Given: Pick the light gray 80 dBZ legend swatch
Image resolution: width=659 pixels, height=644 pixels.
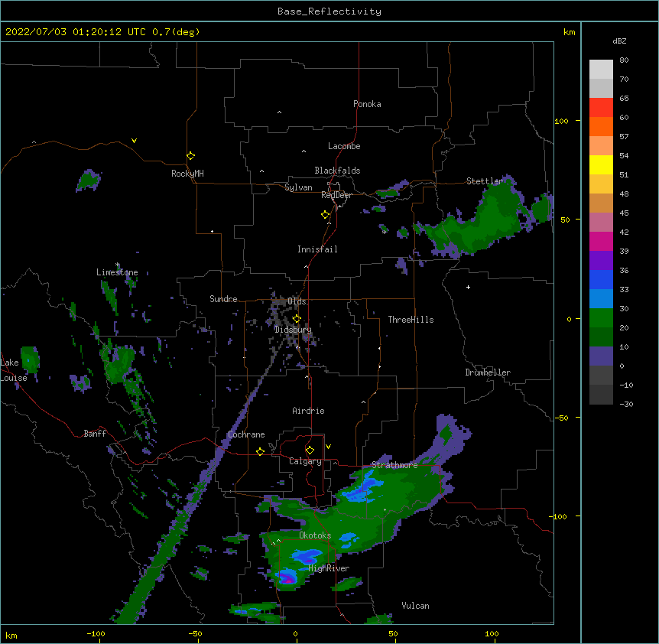Looking at the screenshot, I should (601, 70).
